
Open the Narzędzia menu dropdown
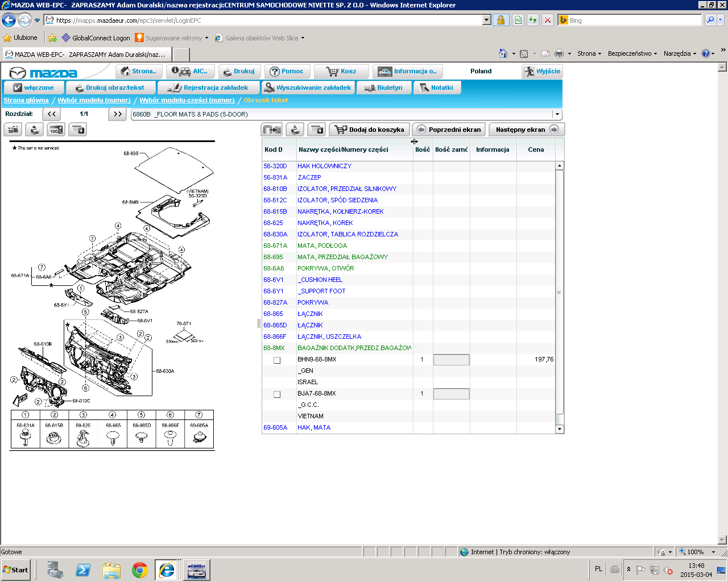point(680,53)
